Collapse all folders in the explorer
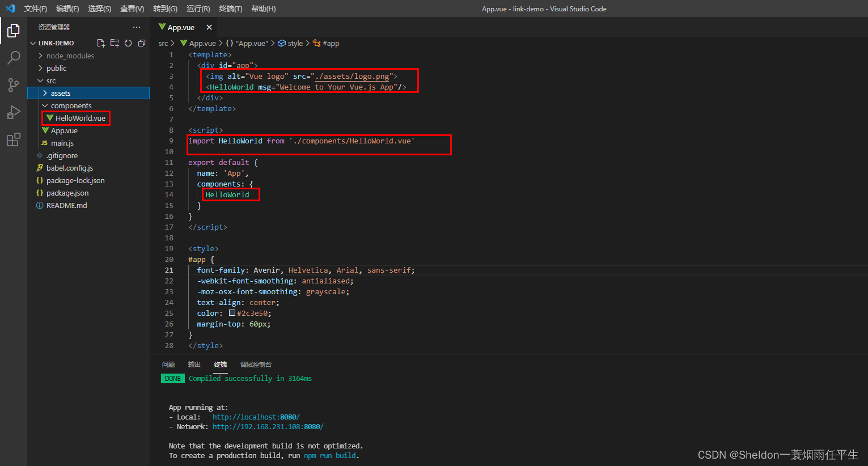Image resolution: width=868 pixels, height=466 pixels. point(142,43)
